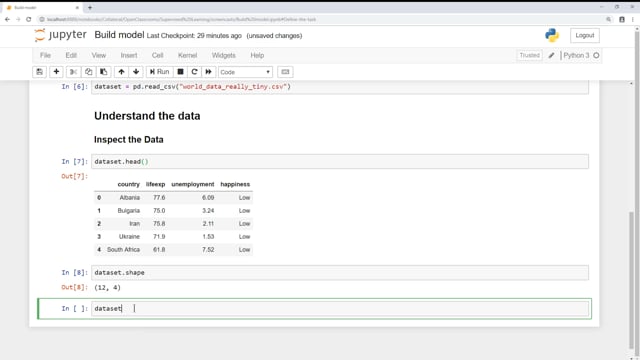
Task: Click the happiness column header
Action: point(235,184)
